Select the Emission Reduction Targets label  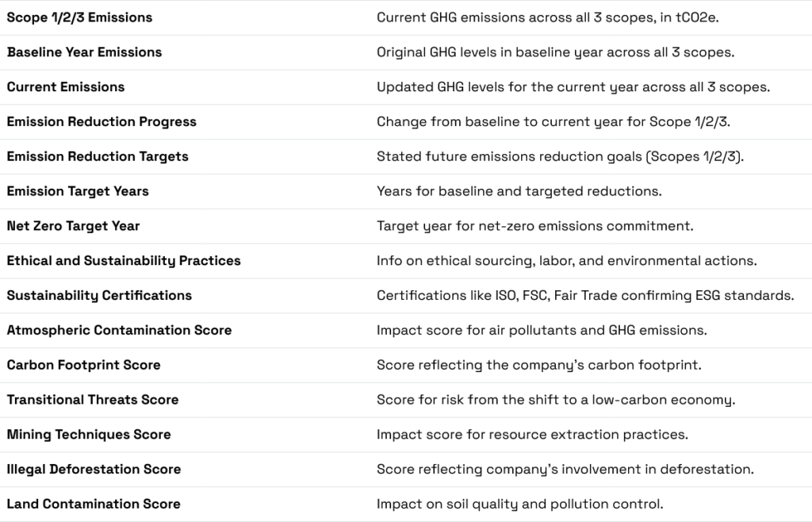(98, 156)
